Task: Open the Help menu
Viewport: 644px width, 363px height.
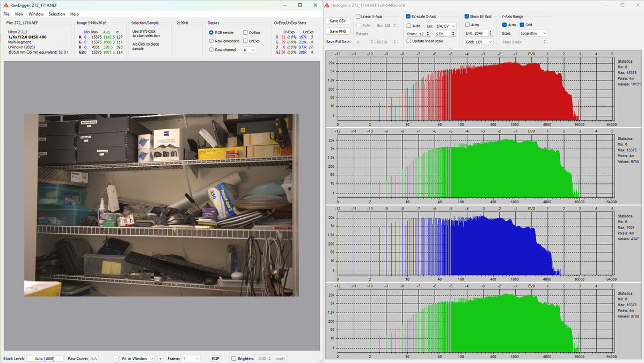Action: (74, 14)
